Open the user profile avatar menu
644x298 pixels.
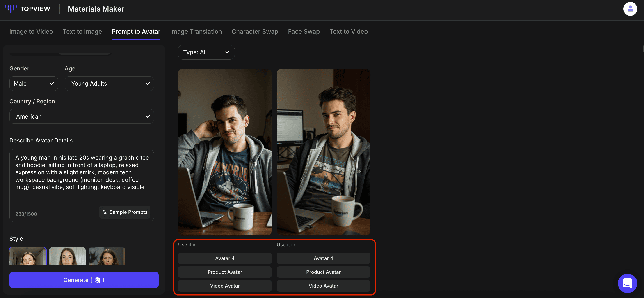[630, 9]
